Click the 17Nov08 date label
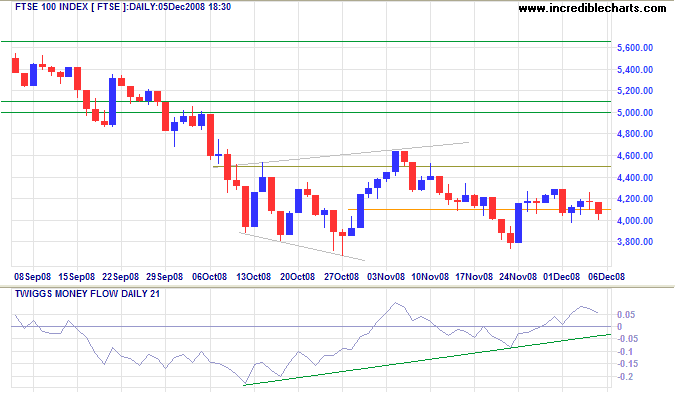The image size is (675, 395). point(474,277)
